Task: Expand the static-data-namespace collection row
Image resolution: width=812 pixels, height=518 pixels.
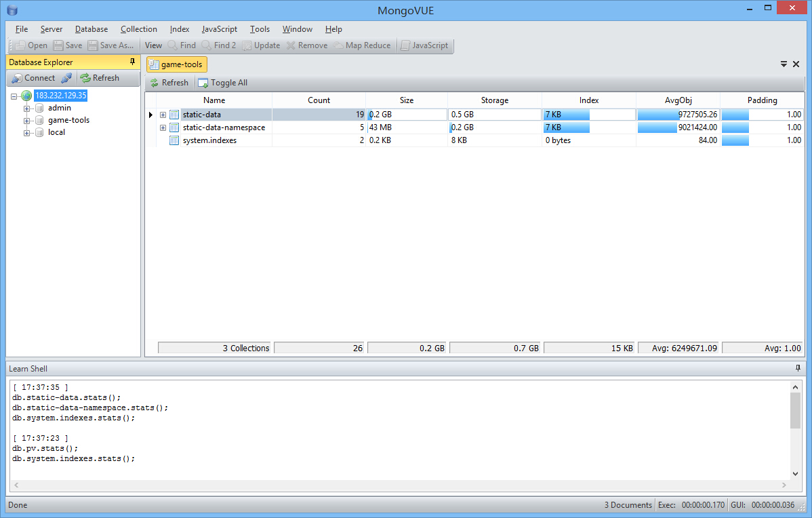Action: point(163,128)
